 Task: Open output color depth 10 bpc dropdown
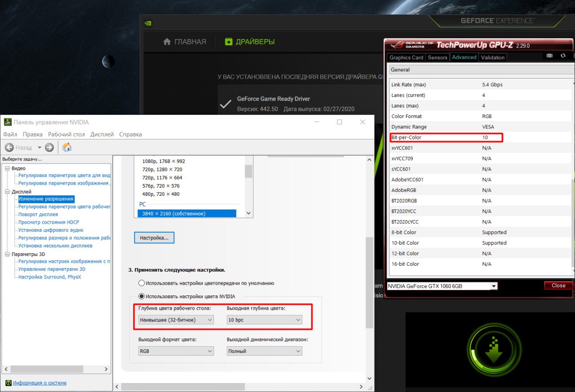(x=264, y=320)
